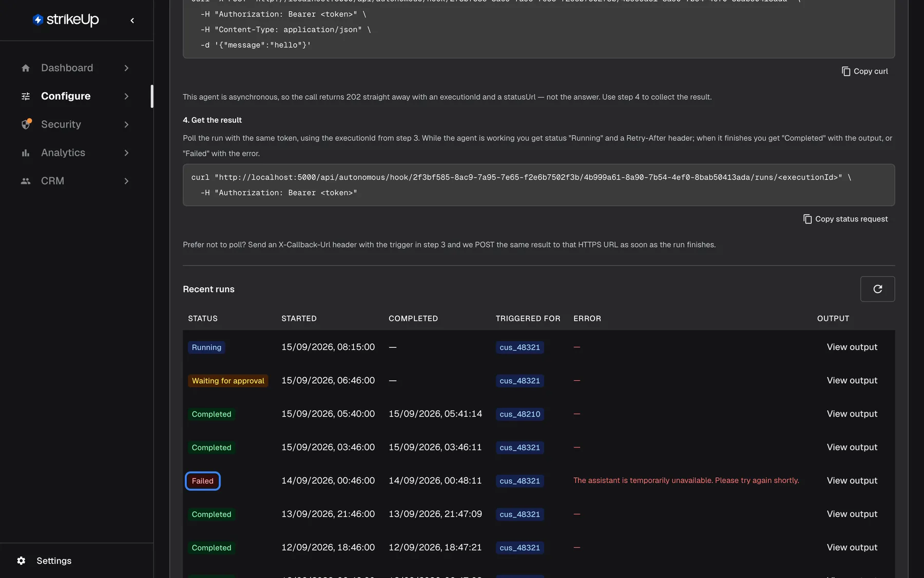Expand the Analytics menu arrow

coord(126,153)
